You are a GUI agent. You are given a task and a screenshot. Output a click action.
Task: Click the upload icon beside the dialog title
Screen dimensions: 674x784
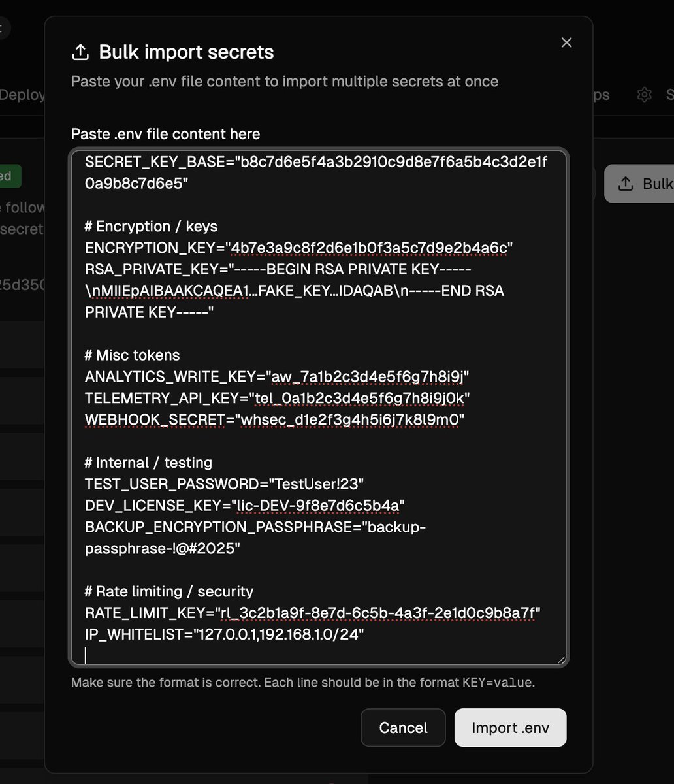(x=80, y=52)
